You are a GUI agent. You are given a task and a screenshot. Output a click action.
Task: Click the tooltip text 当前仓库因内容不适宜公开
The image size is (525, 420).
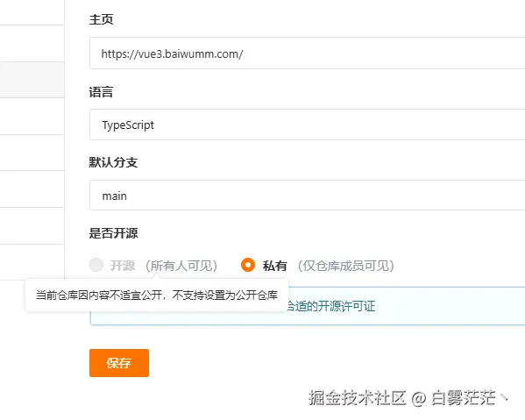coord(99,295)
